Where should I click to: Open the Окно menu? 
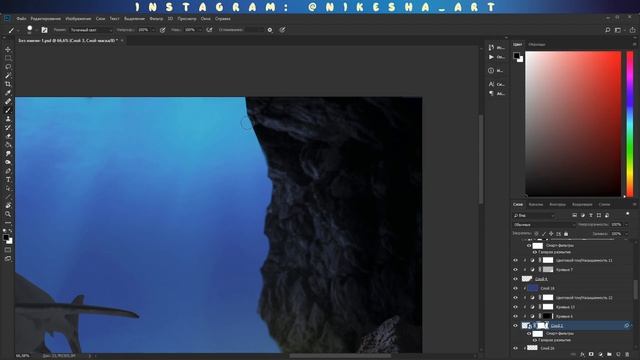click(x=206, y=19)
